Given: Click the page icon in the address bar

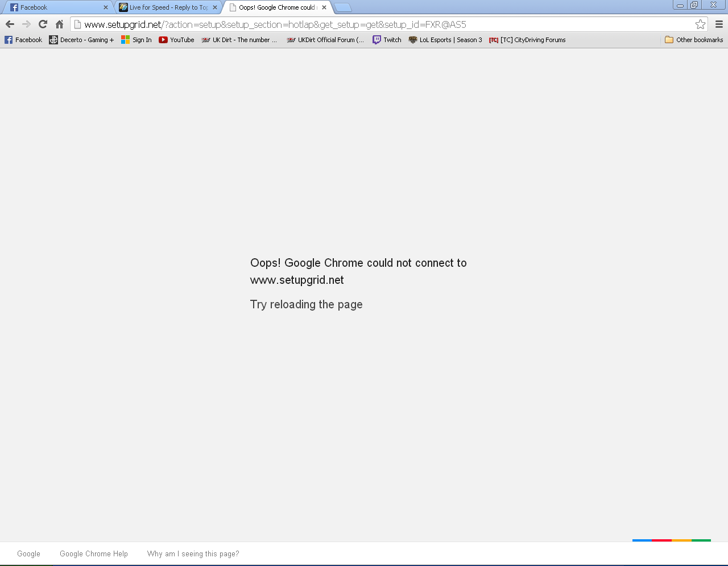Looking at the screenshot, I should click(77, 24).
